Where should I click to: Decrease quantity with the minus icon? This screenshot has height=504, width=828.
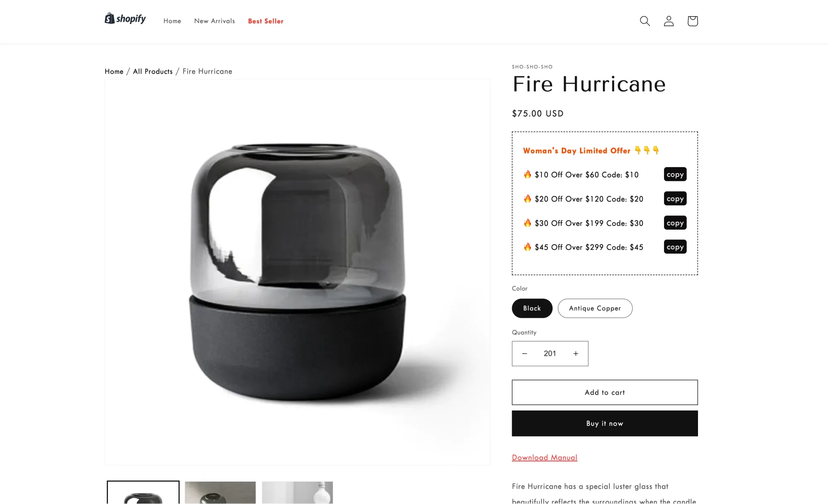coord(525,353)
